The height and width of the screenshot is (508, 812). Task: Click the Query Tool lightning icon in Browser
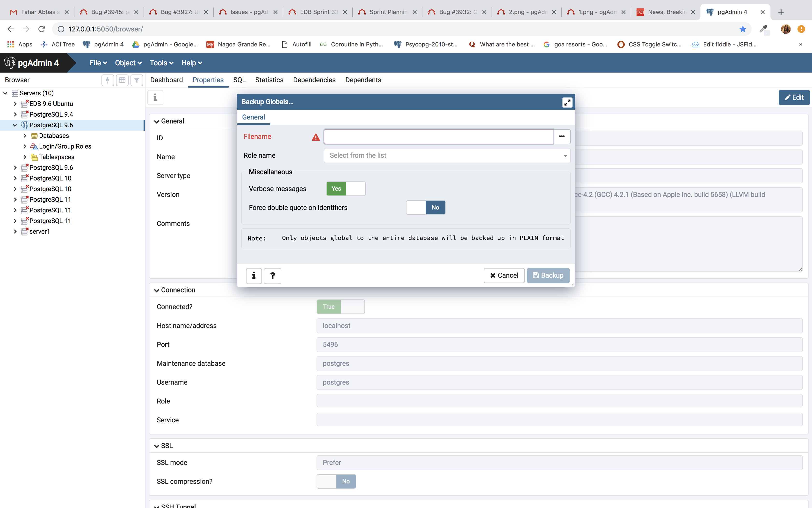point(108,80)
